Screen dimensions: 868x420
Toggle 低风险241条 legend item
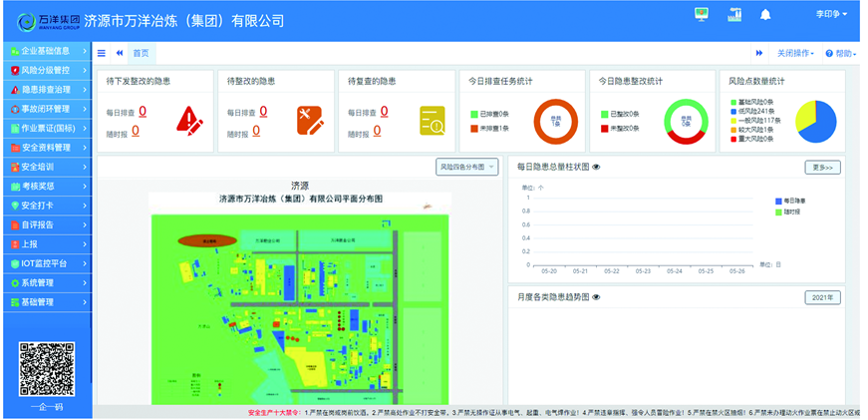pos(752,111)
